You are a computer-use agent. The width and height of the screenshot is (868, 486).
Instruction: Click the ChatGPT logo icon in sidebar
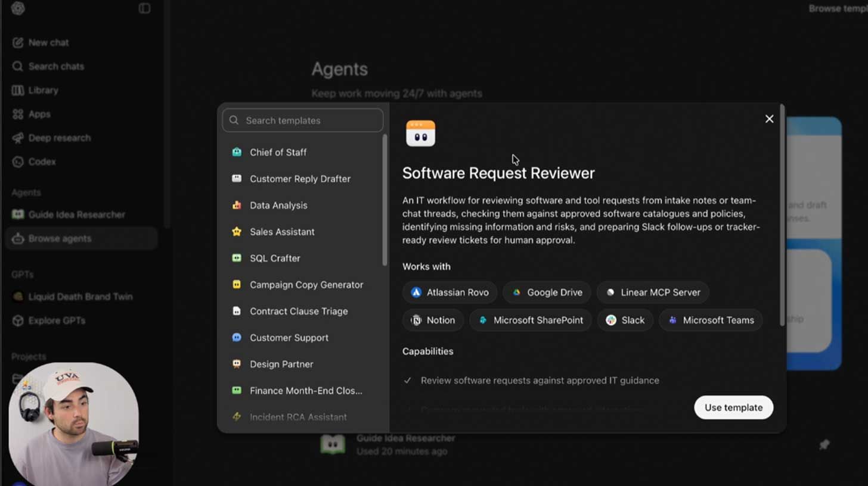[x=18, y=8]
